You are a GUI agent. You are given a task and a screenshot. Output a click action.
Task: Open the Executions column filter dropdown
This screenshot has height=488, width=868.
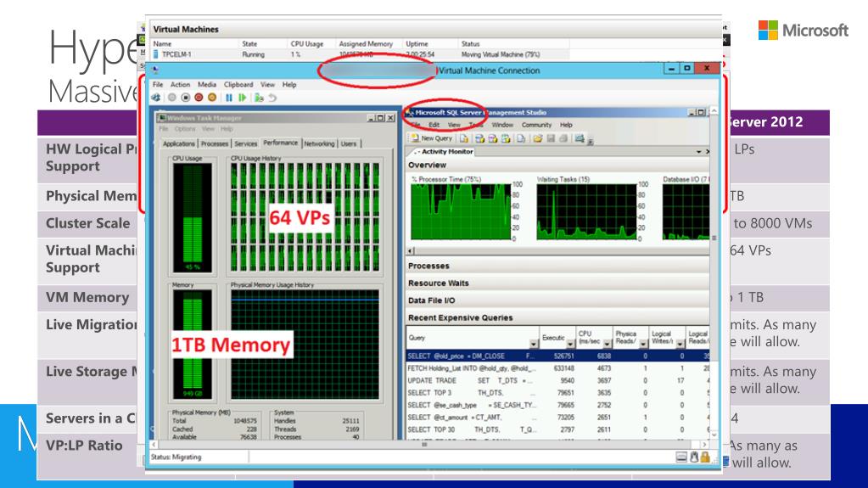click(570, 344)
